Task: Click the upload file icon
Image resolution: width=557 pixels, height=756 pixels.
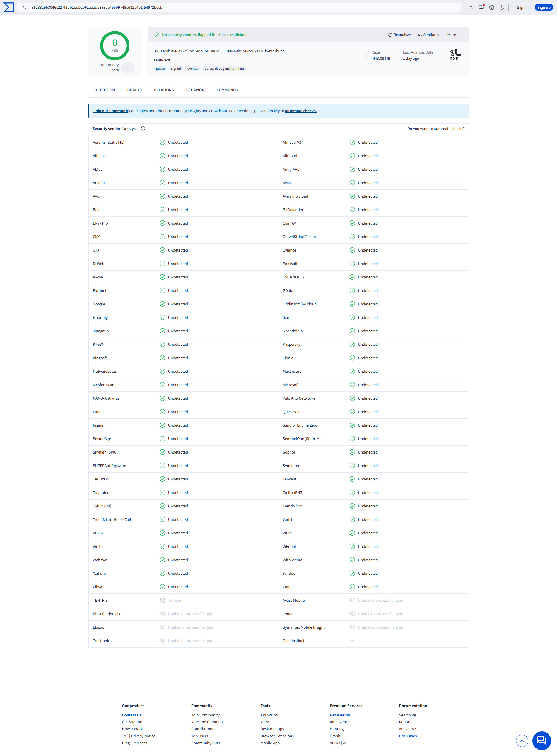Action: point(471,7)
